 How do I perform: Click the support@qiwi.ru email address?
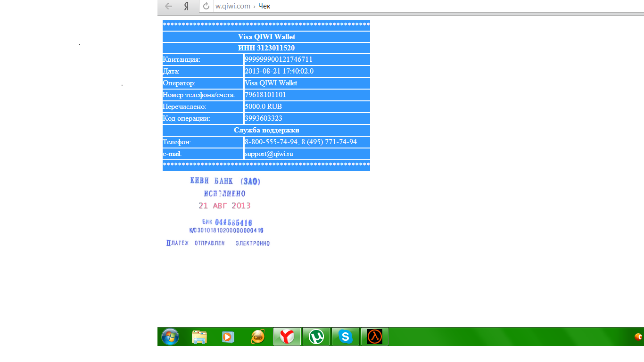[269, 154]
